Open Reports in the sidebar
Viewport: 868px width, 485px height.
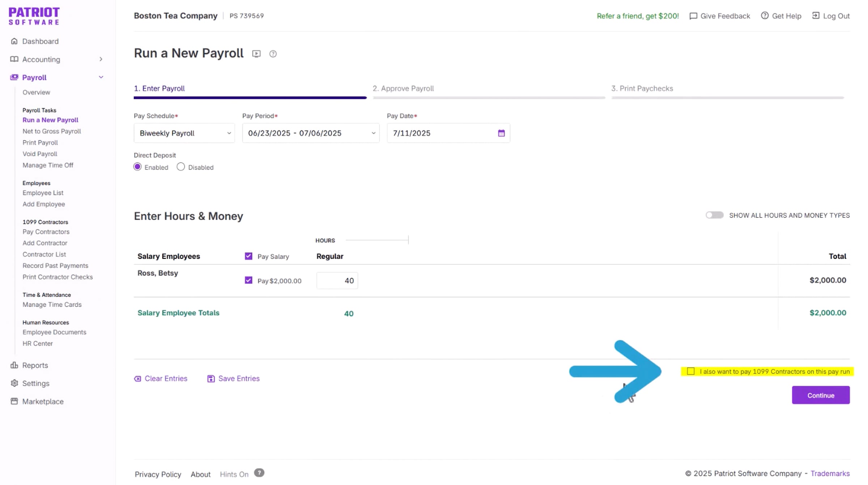tap(35, 365)
